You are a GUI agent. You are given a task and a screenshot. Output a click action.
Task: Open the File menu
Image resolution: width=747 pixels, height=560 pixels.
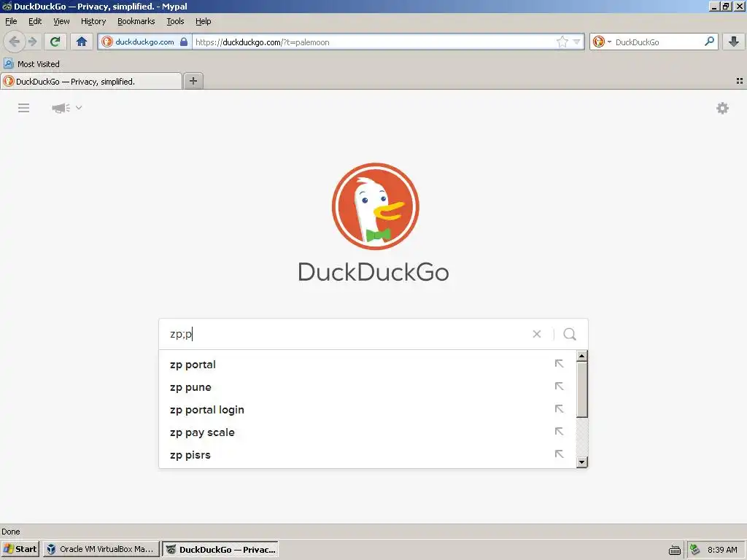pyautogui.click(x=11, y=21)
